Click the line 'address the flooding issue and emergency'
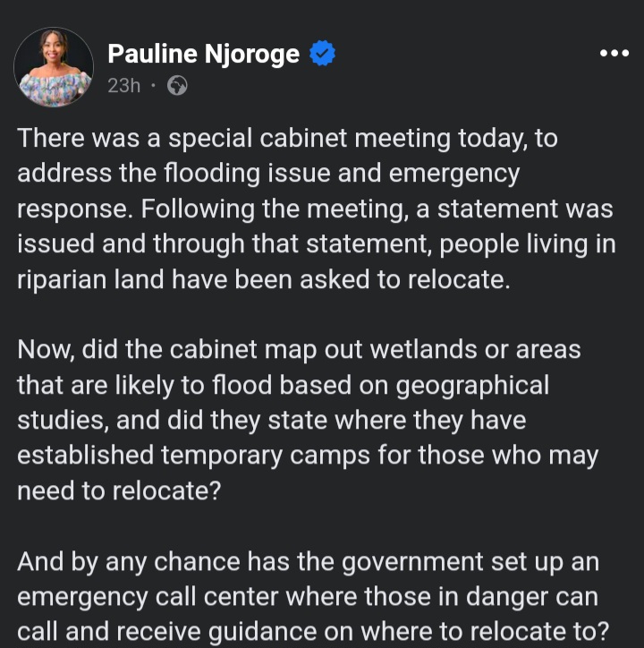 (x=268, y=174)
